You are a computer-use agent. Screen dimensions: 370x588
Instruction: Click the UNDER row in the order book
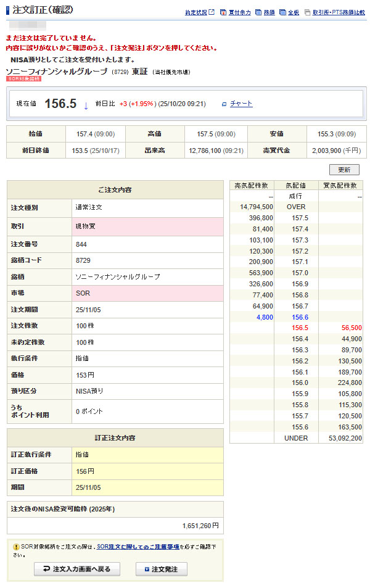(x=296, y=438)
